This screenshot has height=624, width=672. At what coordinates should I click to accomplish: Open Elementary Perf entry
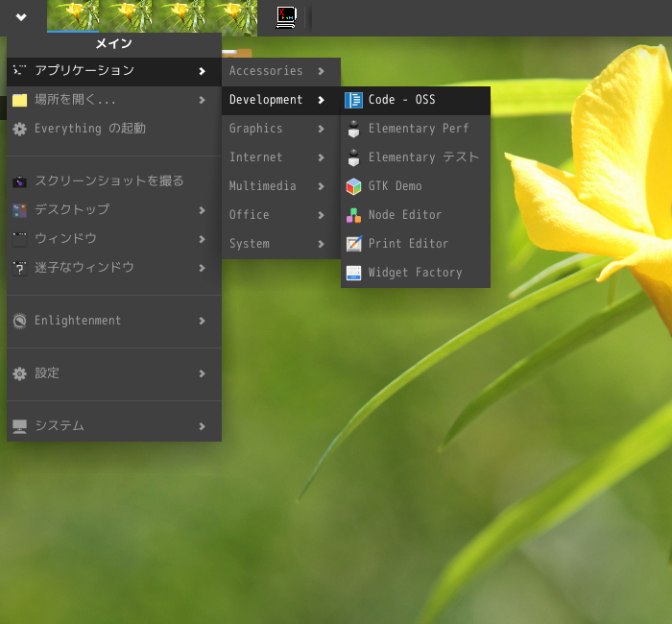416,129
